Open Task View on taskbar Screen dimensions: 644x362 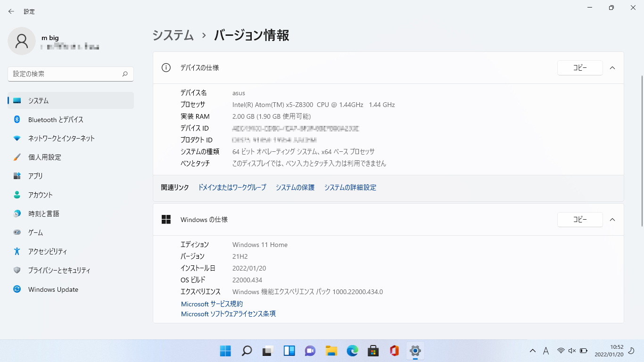pos(268,351)
